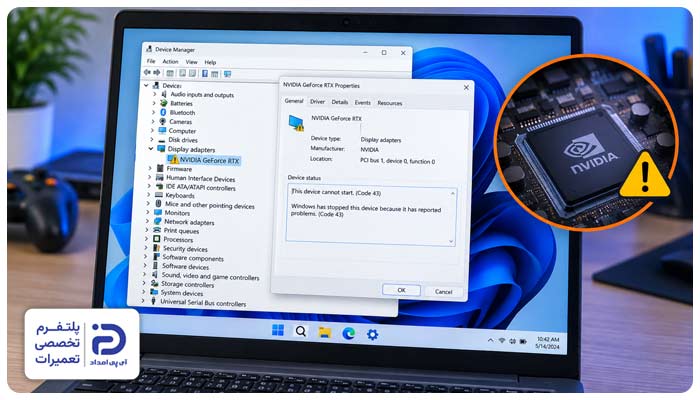
Task: Switch to the Driver tab
Action: [x=317, y=102]
